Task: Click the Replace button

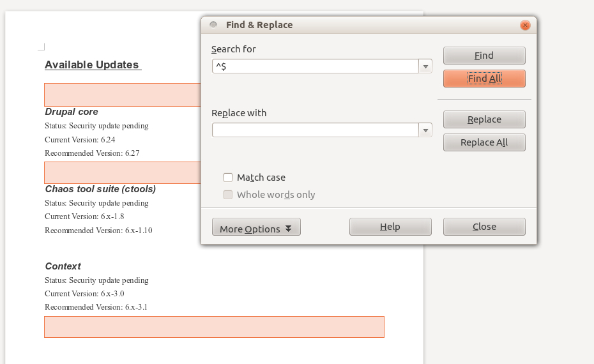Action: point(484,119)
